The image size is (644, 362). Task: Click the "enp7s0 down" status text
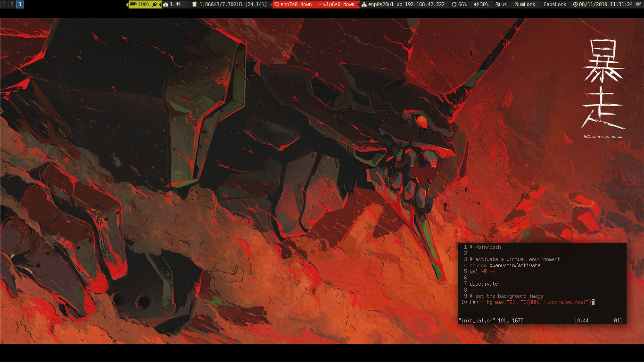tap(296, 4)
